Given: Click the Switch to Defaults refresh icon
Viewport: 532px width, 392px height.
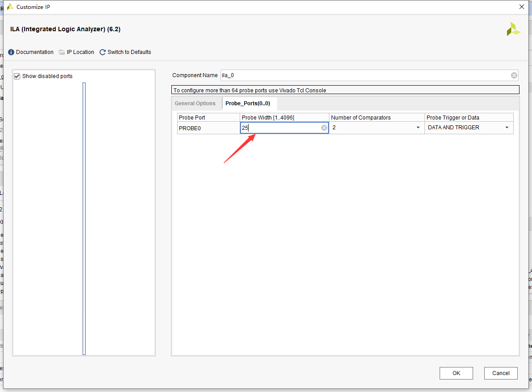Looking at the screenshot, I should [x=103, y=52].
